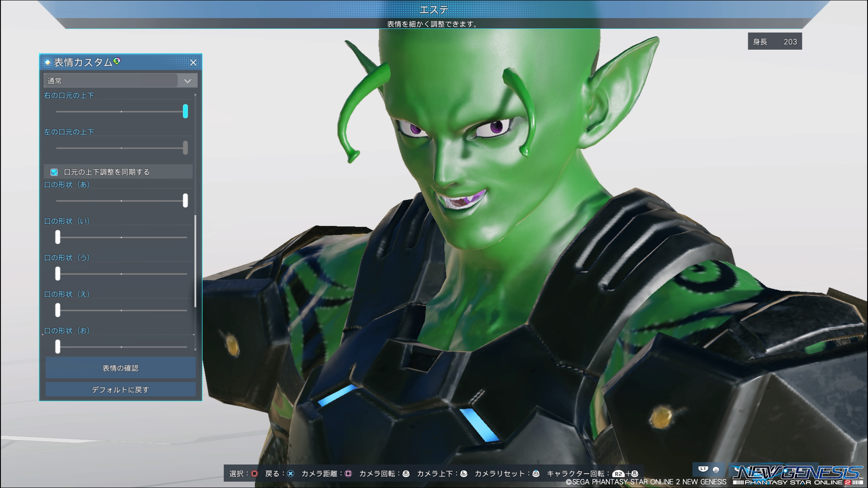Image resolution: width=868 pixels, height=488 pixels.
Task: Click the 口の形状（お）label
Action: 67,331
